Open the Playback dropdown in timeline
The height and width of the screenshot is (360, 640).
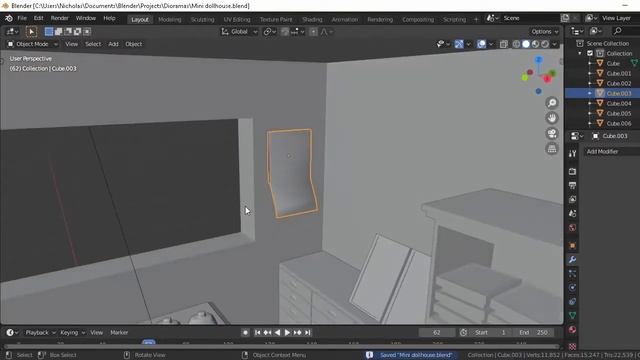39,333
